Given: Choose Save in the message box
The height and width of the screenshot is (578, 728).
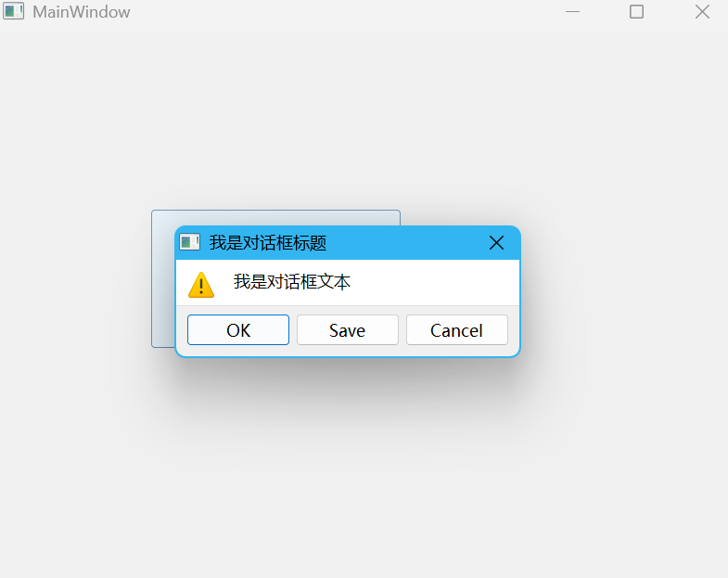Looking at the screenshot, I should click(347, 330).
